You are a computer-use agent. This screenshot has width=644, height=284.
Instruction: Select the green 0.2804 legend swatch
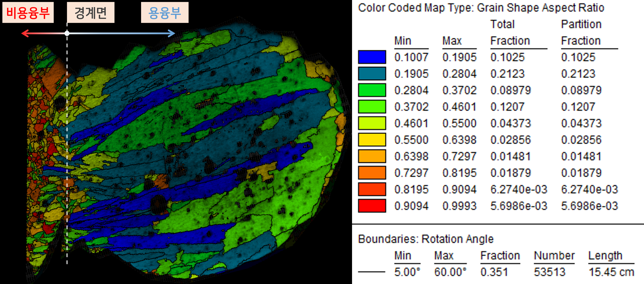372,90
